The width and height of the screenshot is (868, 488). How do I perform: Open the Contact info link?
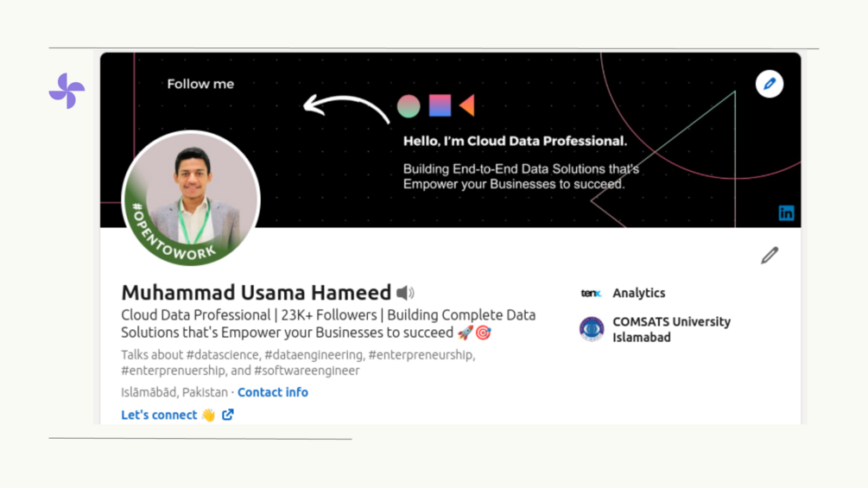point(273,392)
